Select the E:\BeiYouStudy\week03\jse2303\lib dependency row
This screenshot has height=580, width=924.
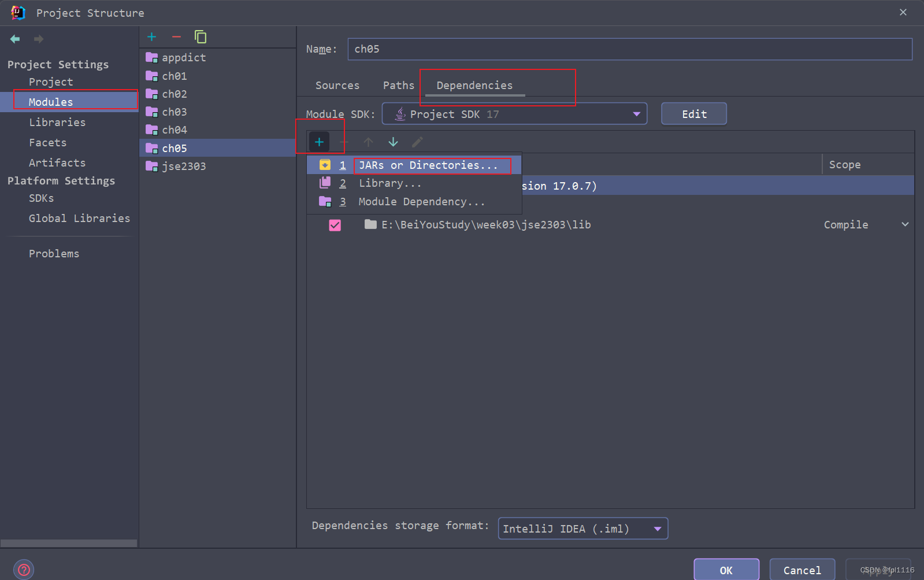coord(610,224)
